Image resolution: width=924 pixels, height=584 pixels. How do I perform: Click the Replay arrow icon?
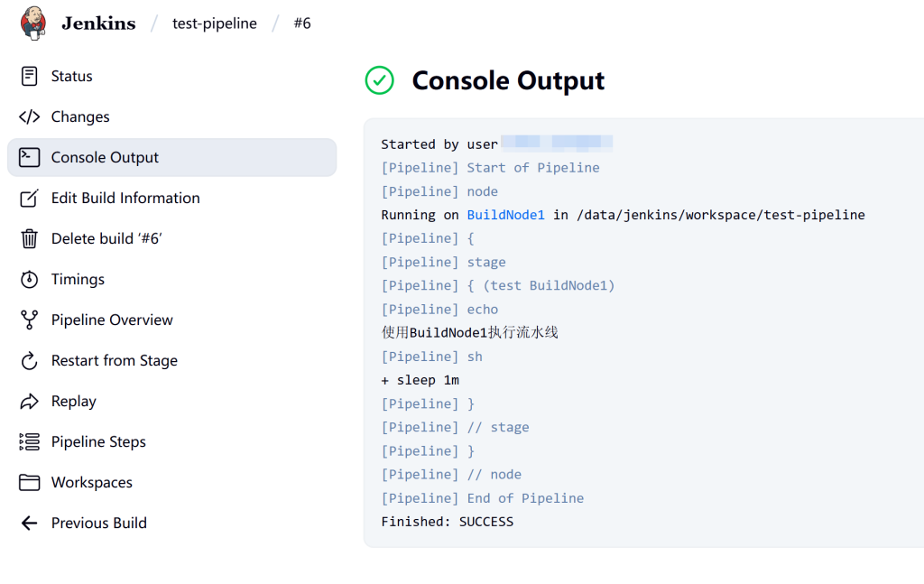point(30,402)
